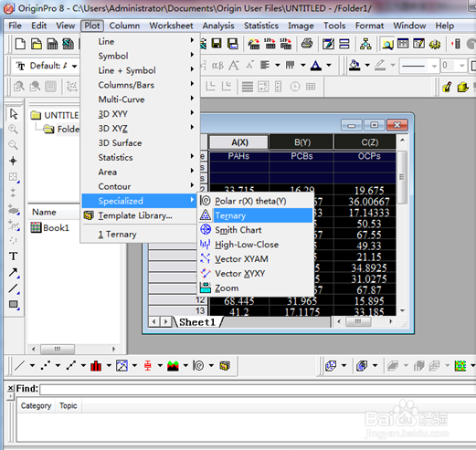Open the 3D Surface menu entry
Viewport: 476px width, 450px height.
point(139,143)
